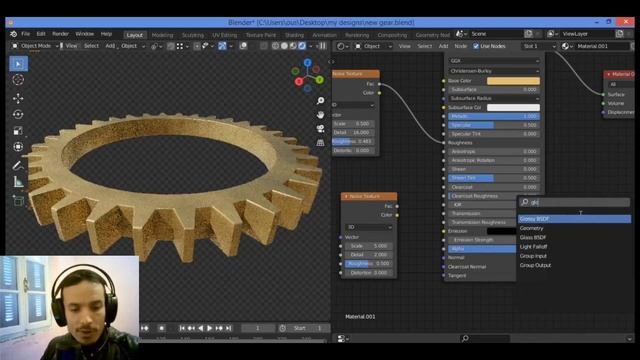Switch to the Modeling workspace tab

coord(162,35)
